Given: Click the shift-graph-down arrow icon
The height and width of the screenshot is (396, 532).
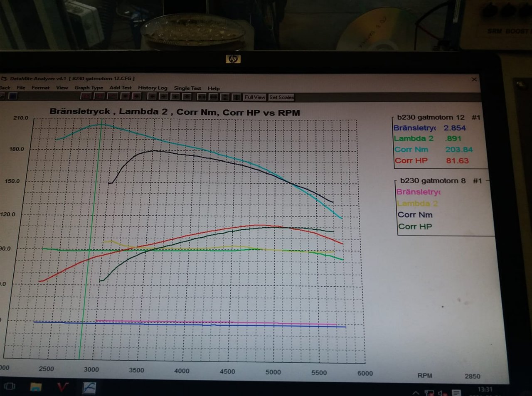Looking at the screenshot, I should pos(187,97).
